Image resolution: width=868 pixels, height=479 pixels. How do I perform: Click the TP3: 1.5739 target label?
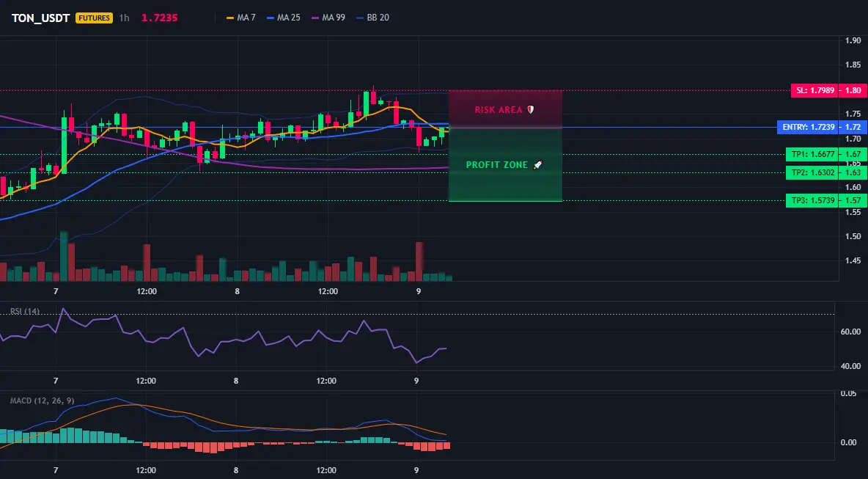pos(812,200)
